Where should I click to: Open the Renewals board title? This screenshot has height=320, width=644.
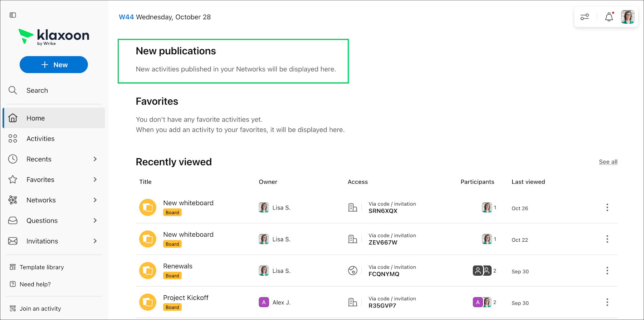click(x=178, y=266)
